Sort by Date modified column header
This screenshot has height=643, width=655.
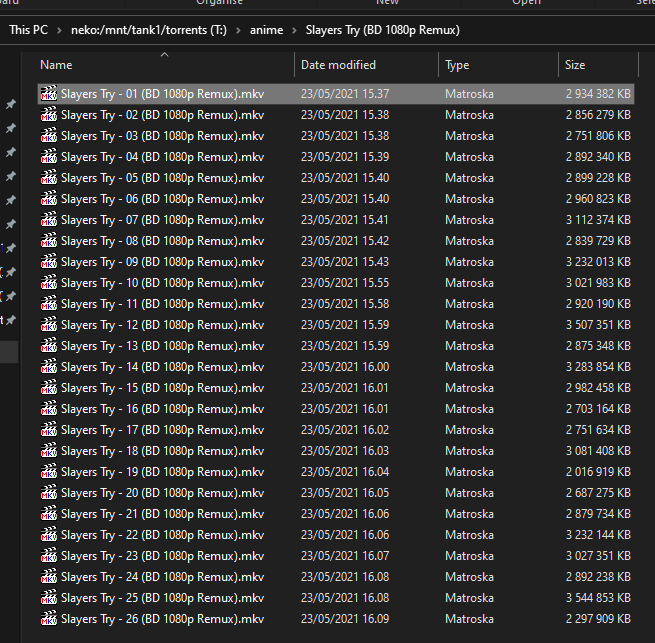[338, 65]
